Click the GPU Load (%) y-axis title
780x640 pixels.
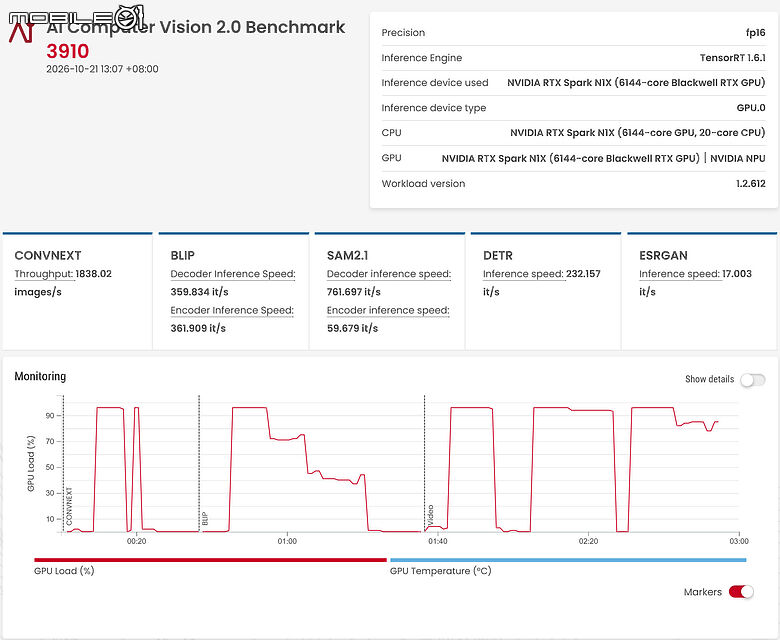click(31, 463)
